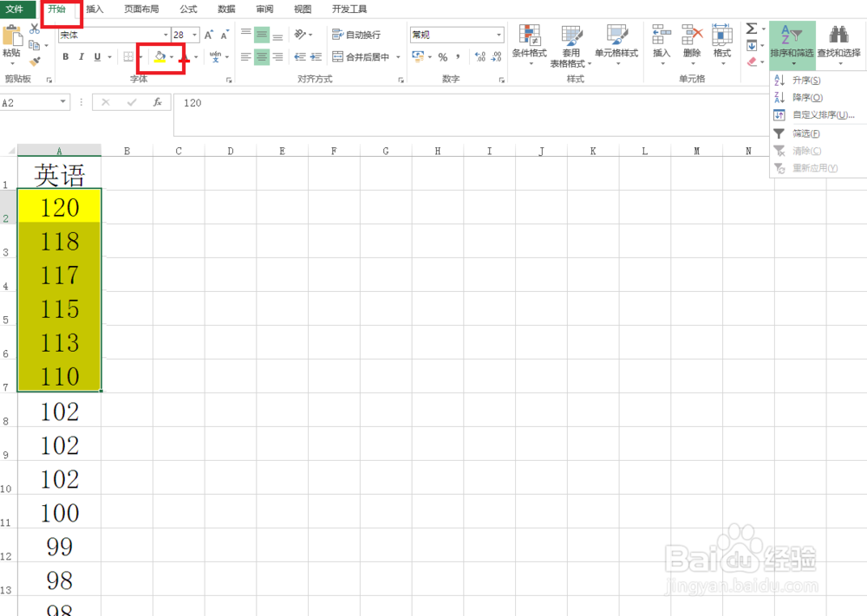Image resolution: width=867 pixels, height=616 pixels.
Task: Click the AutoSum sigma icon
Action: tap(752, 29)
